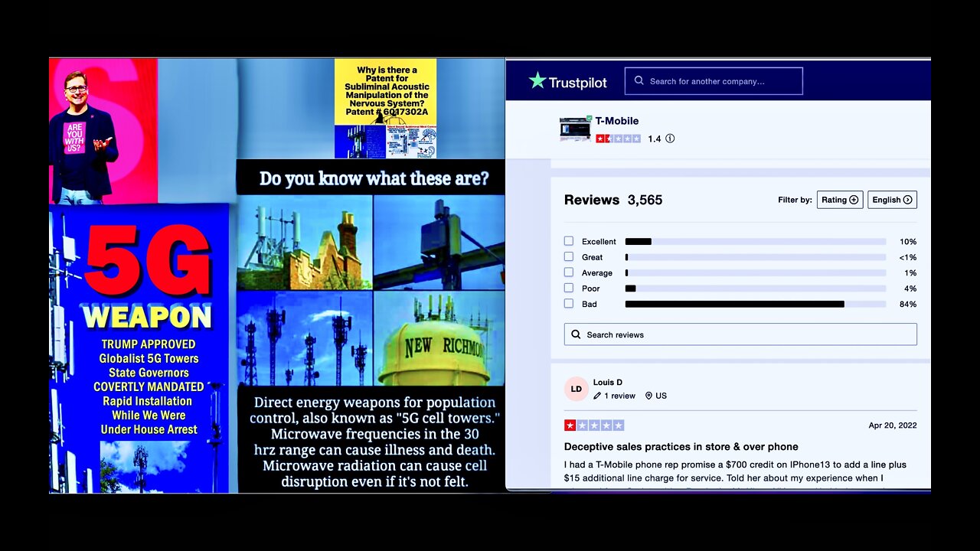Check the Bad rating filter
Viewport: 980px width, 551px height.
[x=569, y=304]
